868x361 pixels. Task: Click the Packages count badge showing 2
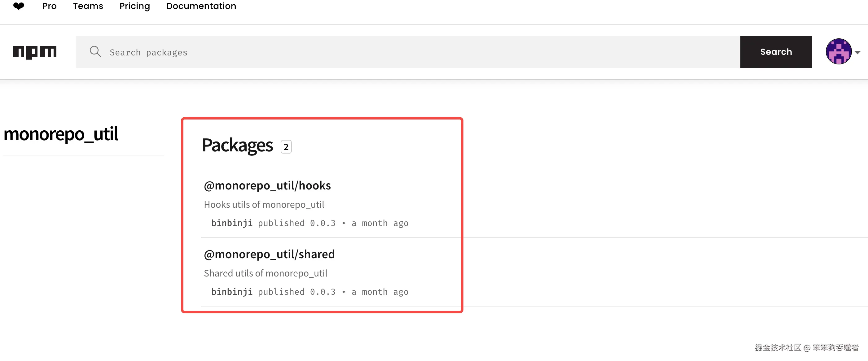[286, 147]
